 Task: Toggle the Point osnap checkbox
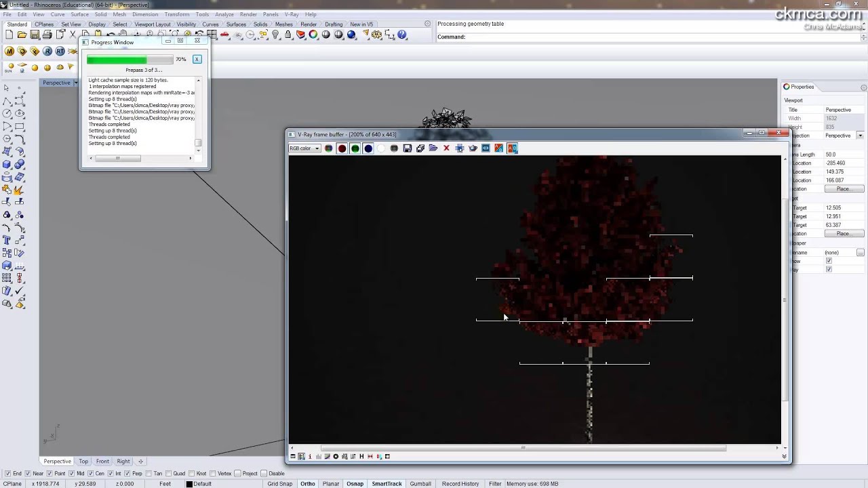tap(50, 474)
